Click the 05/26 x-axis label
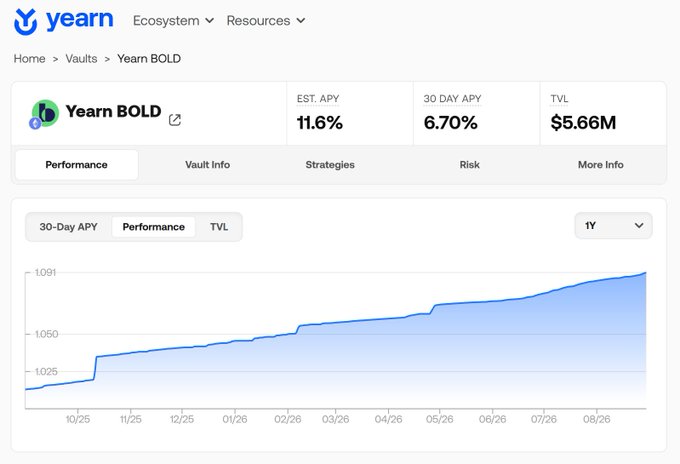The image size is (680, 464). click(x=440, y=419)
